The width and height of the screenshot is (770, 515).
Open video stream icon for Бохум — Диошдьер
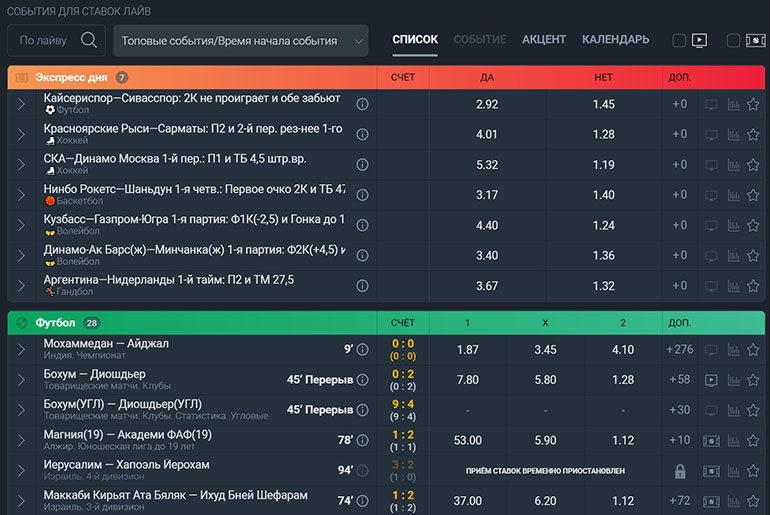click(711, 380)
